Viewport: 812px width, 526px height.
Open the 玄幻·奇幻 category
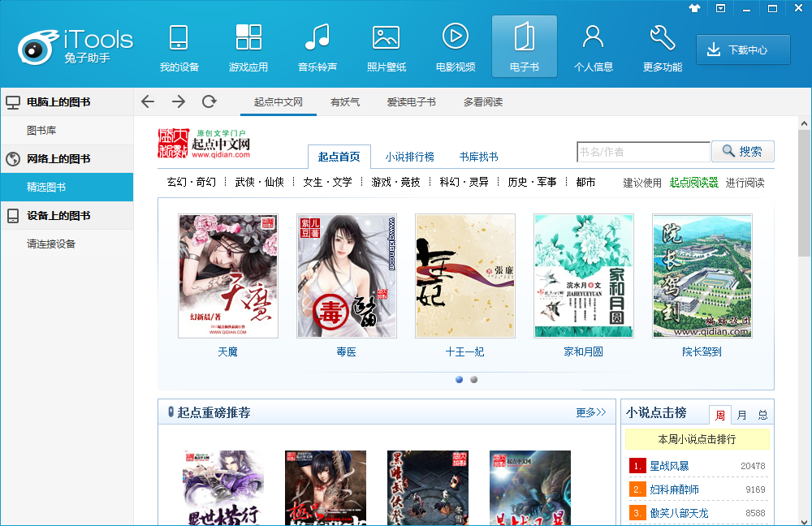[x=191, y=183]
